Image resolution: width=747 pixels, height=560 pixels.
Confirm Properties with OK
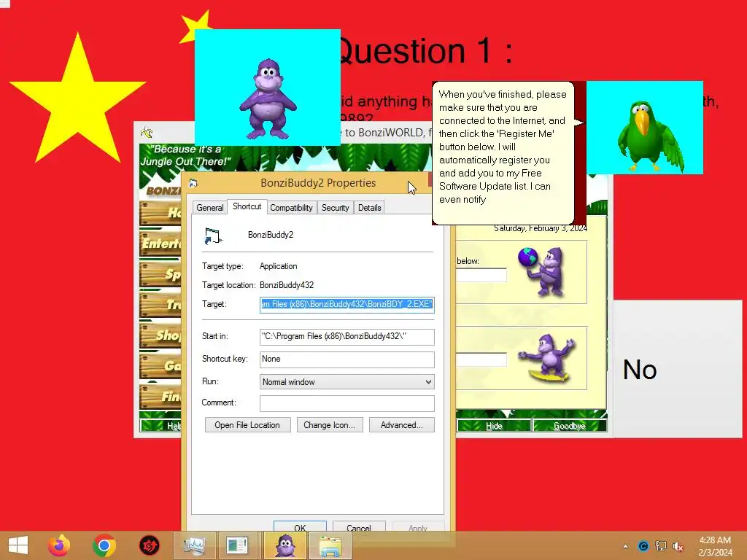[300, 526]
